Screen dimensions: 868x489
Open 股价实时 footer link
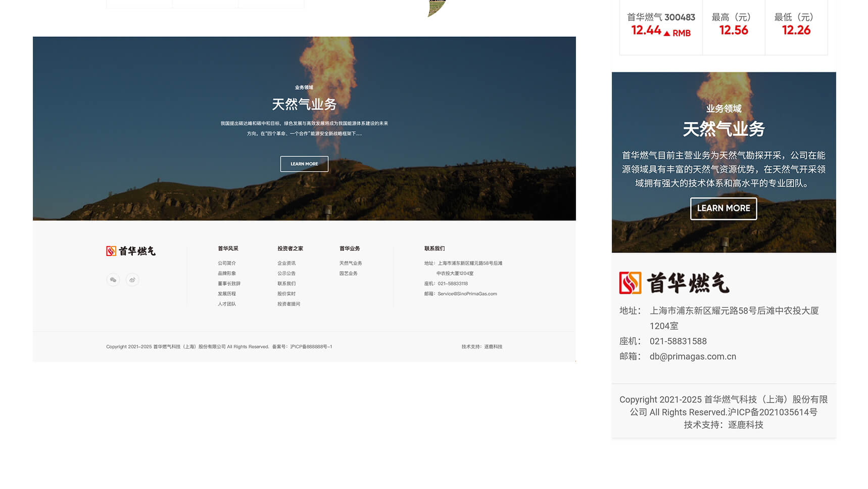(286, 293)
